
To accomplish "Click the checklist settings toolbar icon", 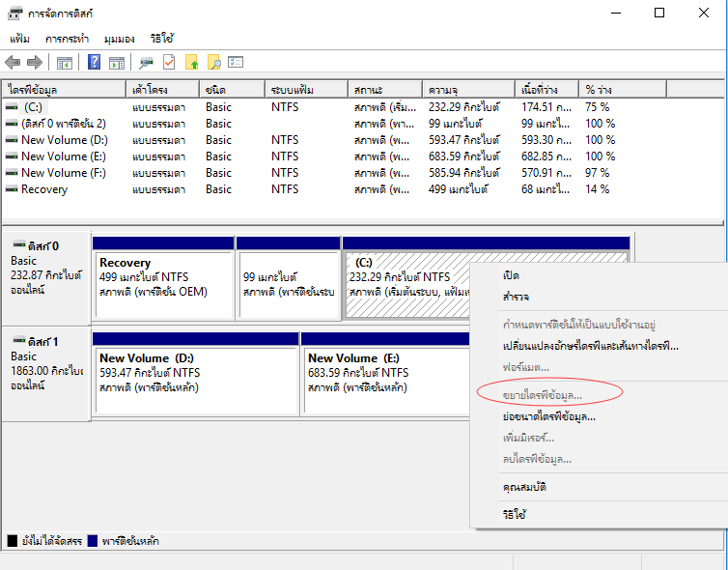I will pyautogui.click(x=236, y=63).
